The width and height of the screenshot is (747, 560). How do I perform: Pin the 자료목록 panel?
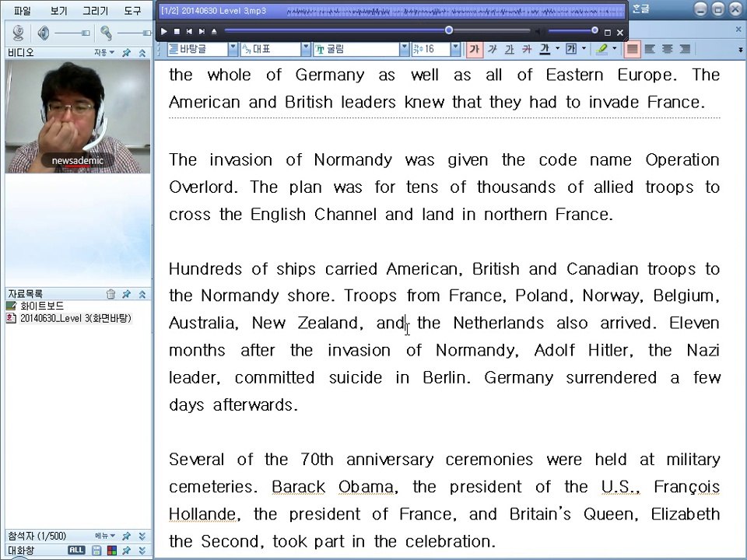point(126,294)
